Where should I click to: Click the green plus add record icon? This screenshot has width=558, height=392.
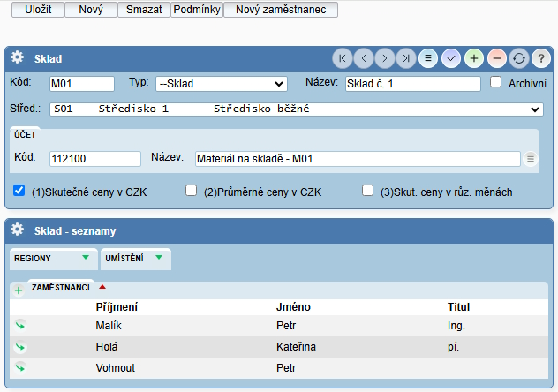(x=474, y=57)
